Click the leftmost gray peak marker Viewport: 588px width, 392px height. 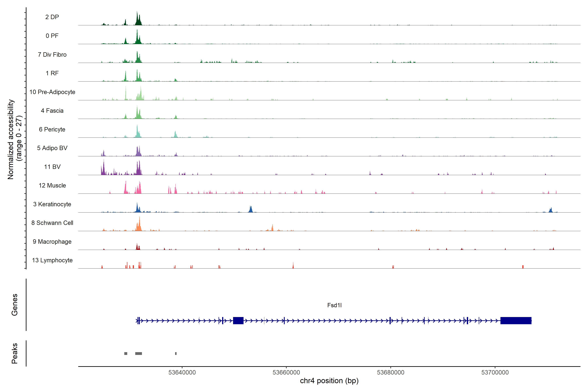(126, 353)
